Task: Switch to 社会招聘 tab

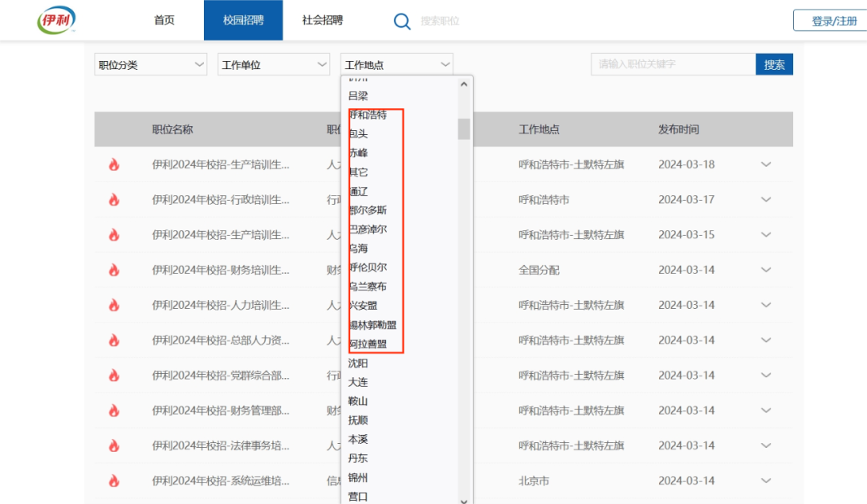Action: click(323, 20)
